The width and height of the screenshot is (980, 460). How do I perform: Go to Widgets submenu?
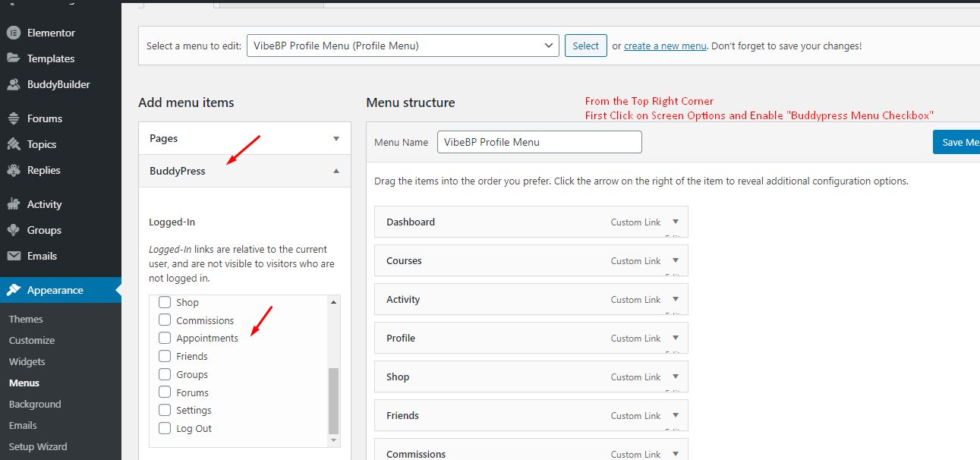pos(27,361)
